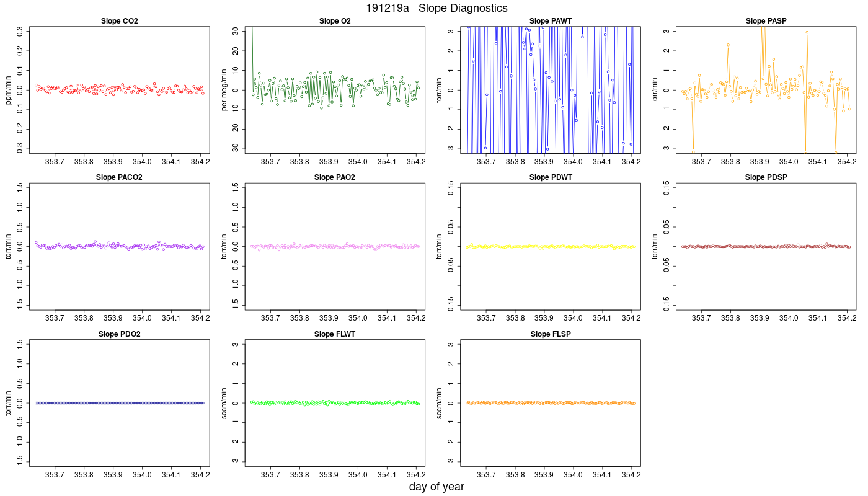Click the red data series in Slope CO2
Image resolution: width=868 pixels, height=496 pixels.
(x=119, y=89)
